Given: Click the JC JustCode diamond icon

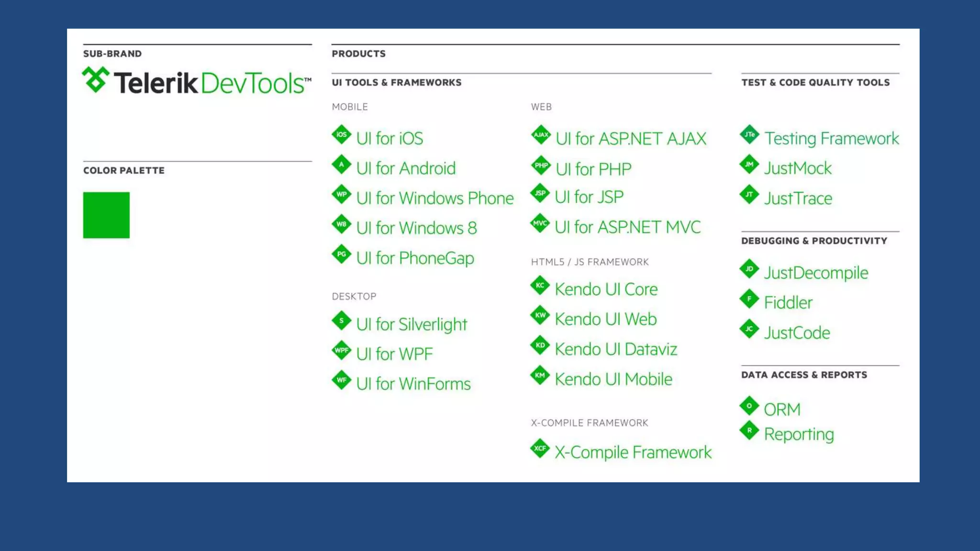Looking at the screenshot, I should tap(749, 329).
